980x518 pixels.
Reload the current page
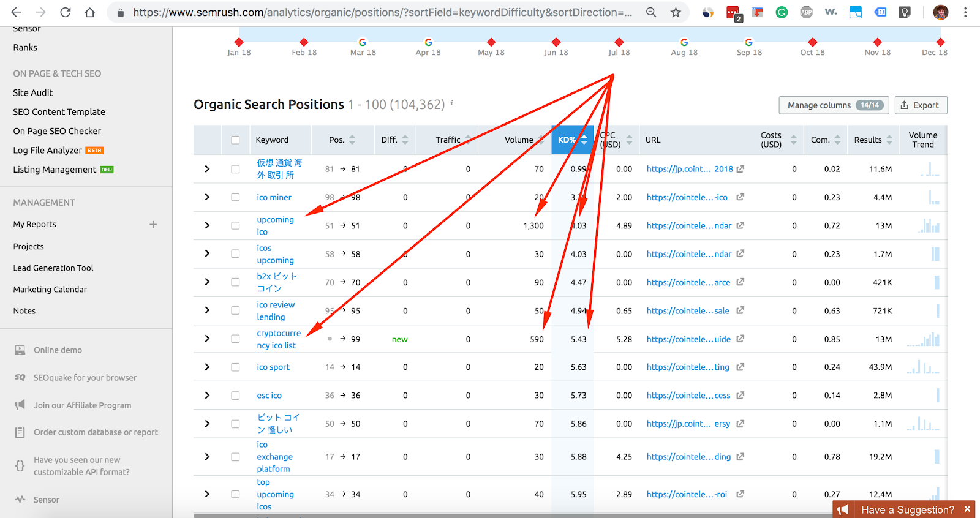[66, 12]
